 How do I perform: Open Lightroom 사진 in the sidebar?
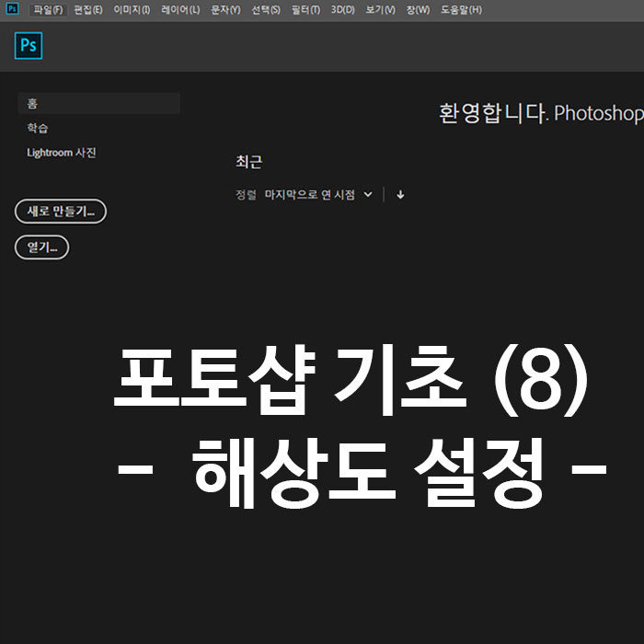point(62,153)
